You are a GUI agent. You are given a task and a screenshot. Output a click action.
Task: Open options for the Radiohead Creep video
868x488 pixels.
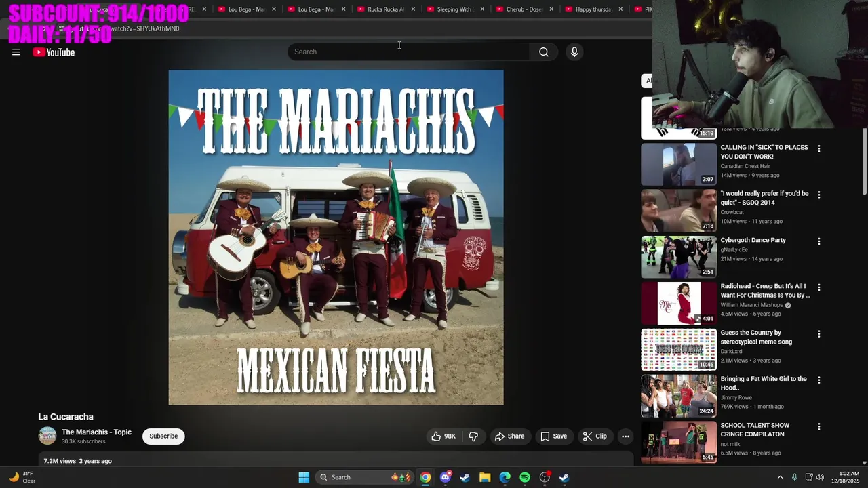click(818, 287)
